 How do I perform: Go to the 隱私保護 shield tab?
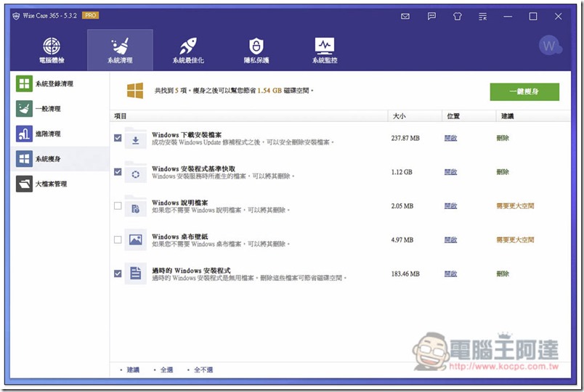point(256,50)
